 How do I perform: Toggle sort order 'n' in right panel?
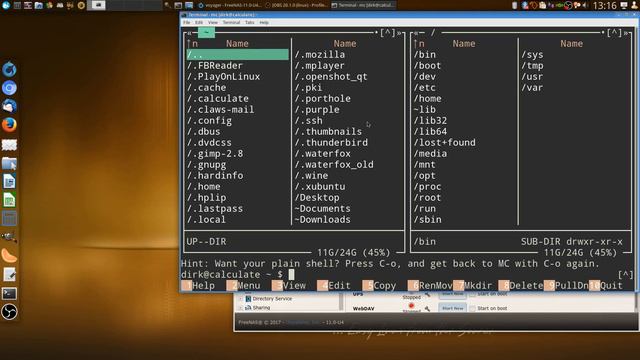(419, 43)
